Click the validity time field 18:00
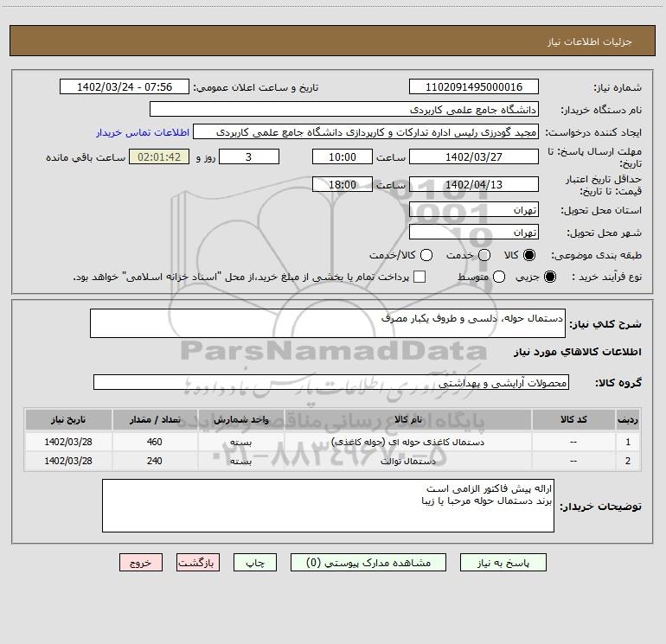 [343, 184]
